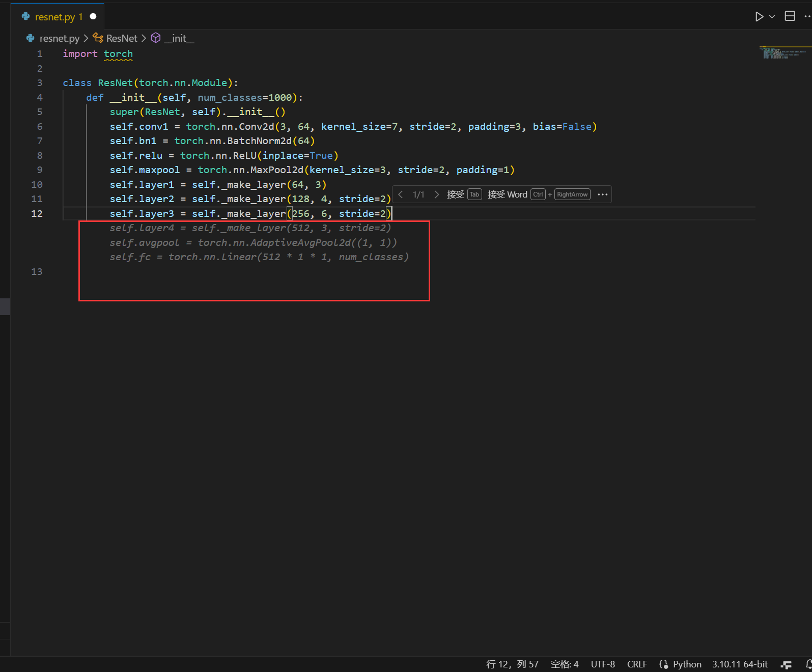This screenshot has width=812, height=672.
Task: Click 接受 Word to accept the next word
Action: point(507,194)
